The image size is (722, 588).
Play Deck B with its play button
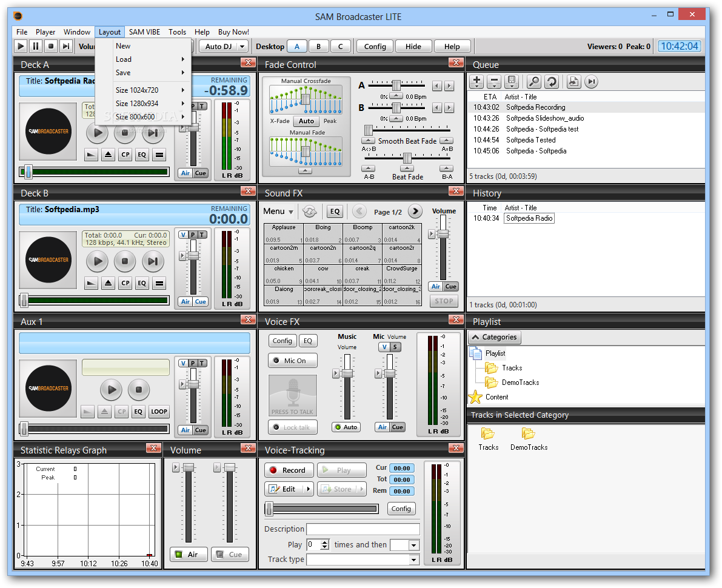[98, 261]
